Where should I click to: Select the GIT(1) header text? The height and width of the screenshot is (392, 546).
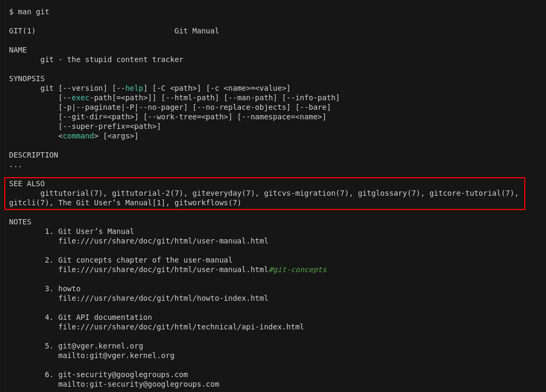pos(22,31)
